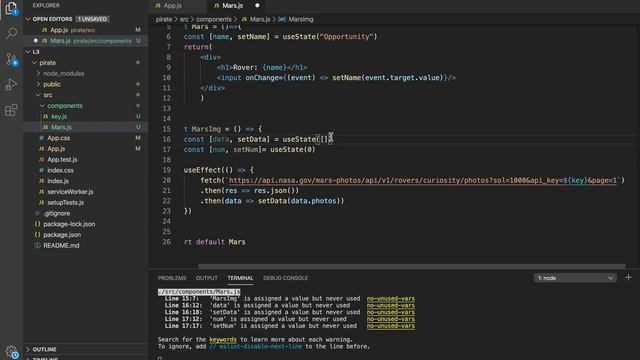Place cursor on 'rt default Mars' line
Image resolution: width=640 pixels, height=360 pixels.
tap(215, 242)
